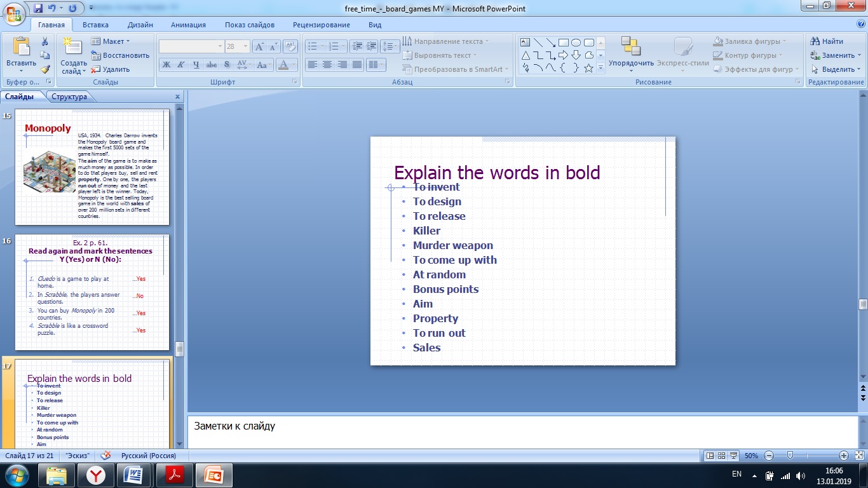
Task: Switch to Normal view in status bar
Action: (711, 456)
